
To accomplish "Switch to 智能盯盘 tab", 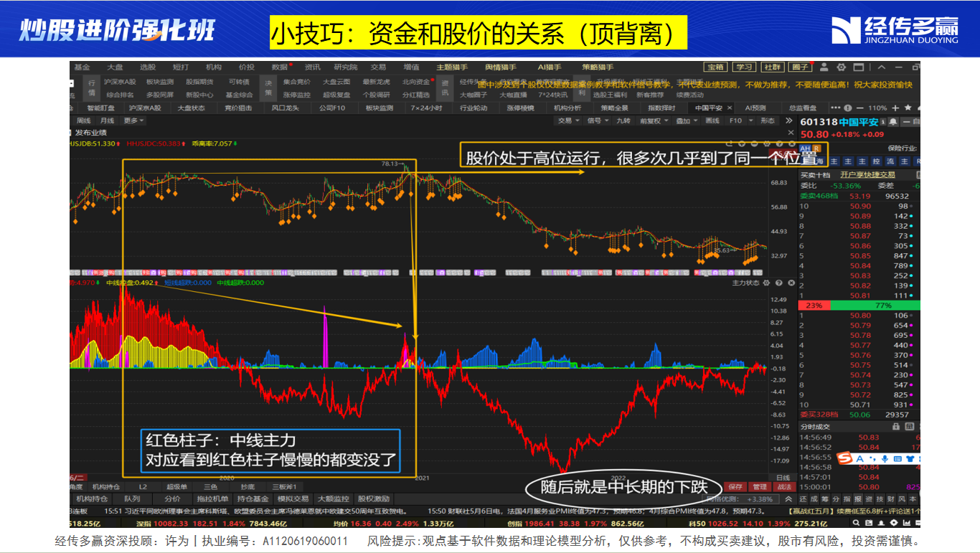I will tap(100, 108).
